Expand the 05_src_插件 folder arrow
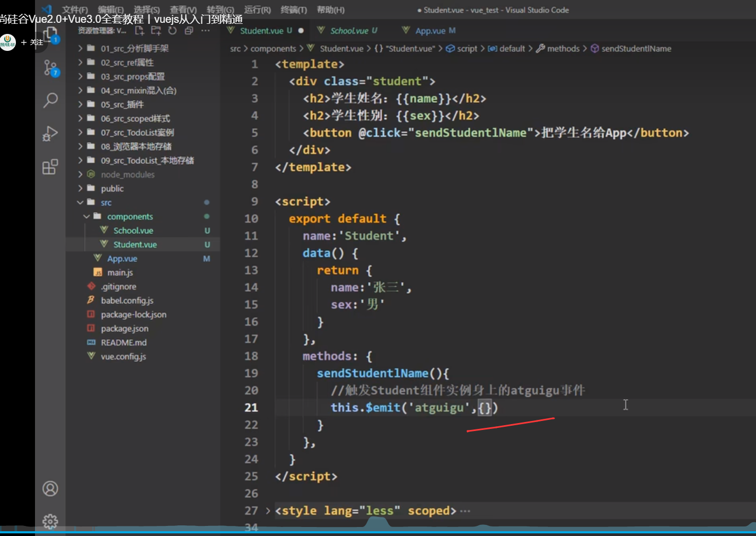 (x=81, y=104)
